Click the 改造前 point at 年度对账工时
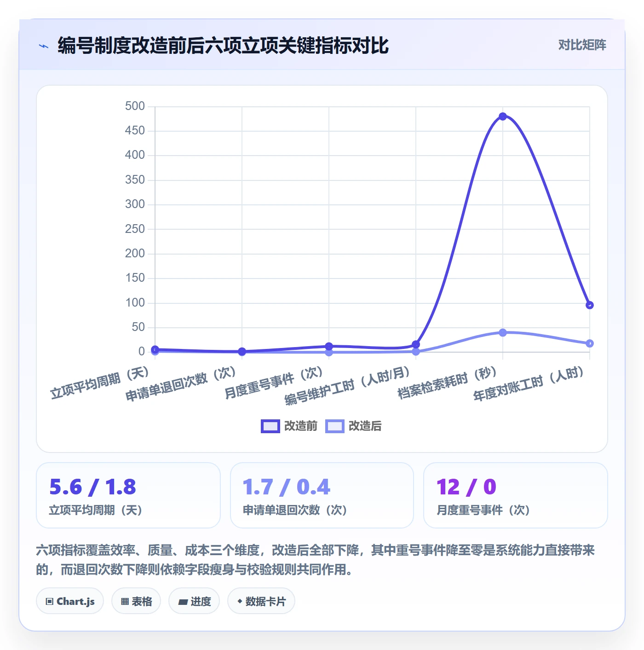This screenshot has height=650, width=644. point(589,305)
